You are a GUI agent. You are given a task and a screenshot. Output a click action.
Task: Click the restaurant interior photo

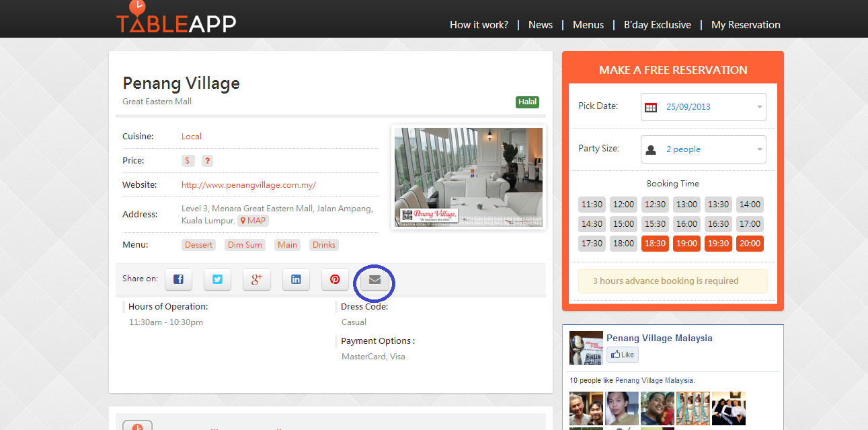coord(469,177)
